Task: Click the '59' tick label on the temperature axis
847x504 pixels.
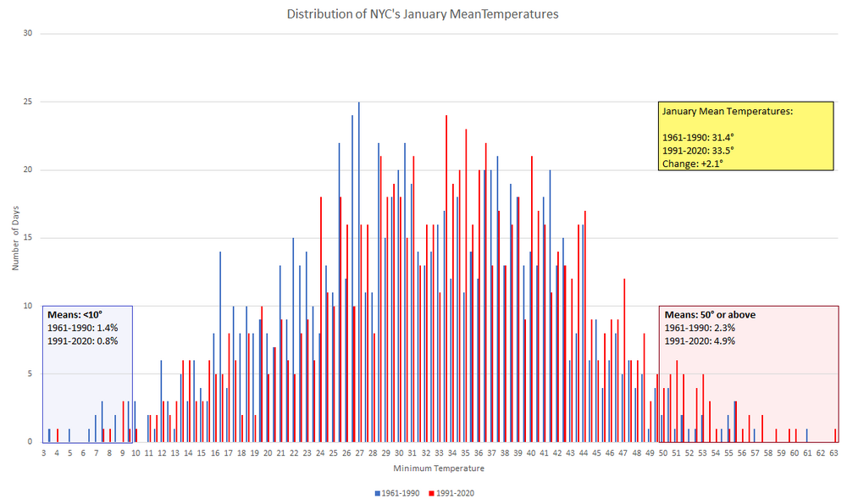Action: (x=781, y=453)
